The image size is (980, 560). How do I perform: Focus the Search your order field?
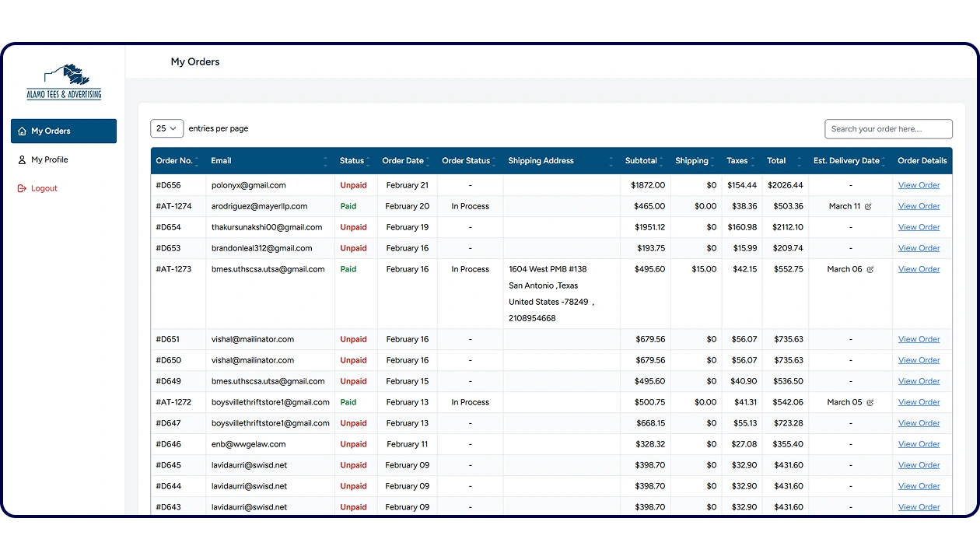pos(888,129)
